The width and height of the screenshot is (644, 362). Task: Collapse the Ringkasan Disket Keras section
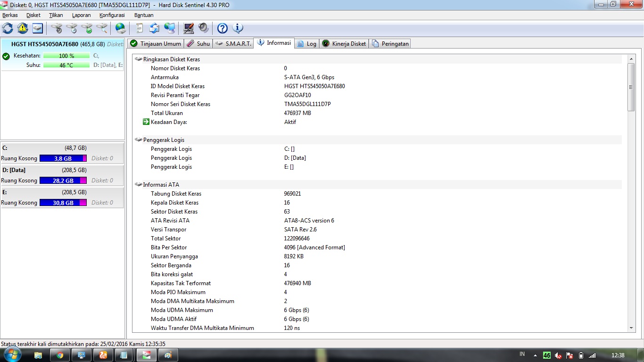pyautogui.click(x=139, y=59)
